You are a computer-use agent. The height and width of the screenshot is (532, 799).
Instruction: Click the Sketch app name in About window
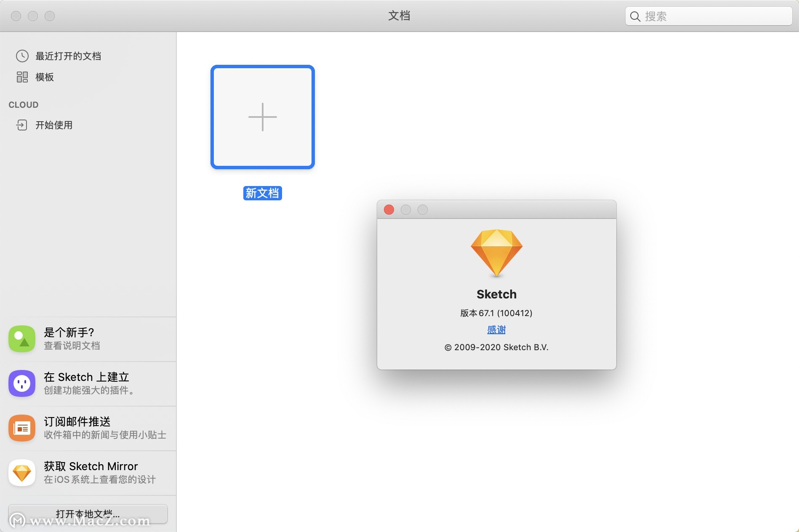click(496, 294)
